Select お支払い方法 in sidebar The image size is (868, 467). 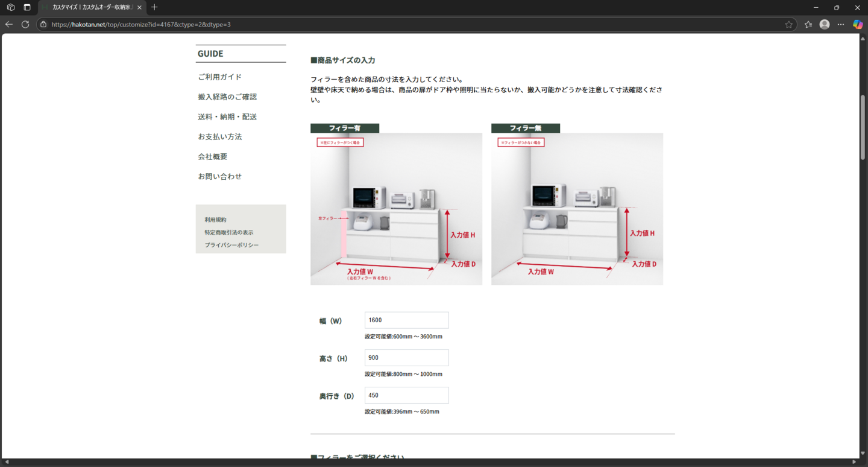(x=220, y=136)
